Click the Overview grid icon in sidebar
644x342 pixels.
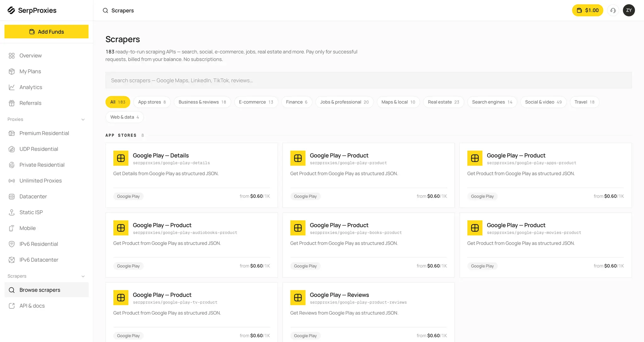click(12, 56)
